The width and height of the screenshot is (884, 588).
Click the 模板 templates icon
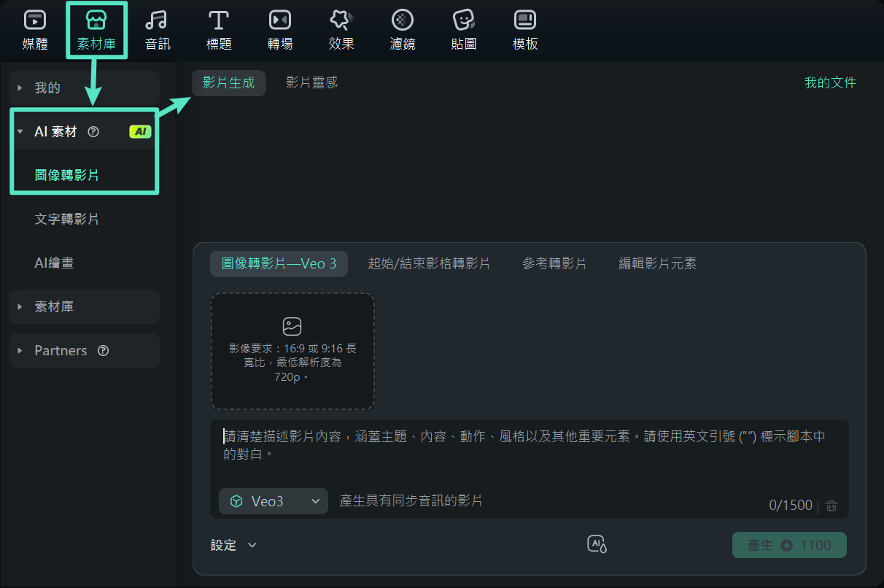coord(524,29)
